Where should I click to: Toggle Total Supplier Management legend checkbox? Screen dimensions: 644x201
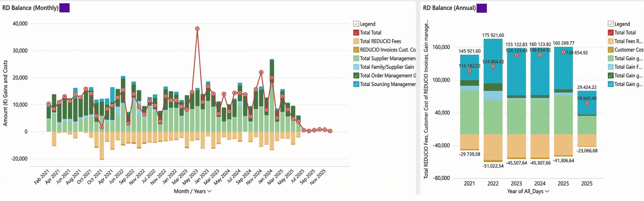click(356, 59)
